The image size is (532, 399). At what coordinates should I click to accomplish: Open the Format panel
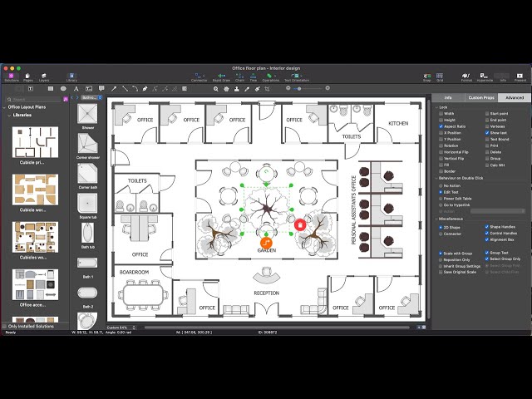466,77
